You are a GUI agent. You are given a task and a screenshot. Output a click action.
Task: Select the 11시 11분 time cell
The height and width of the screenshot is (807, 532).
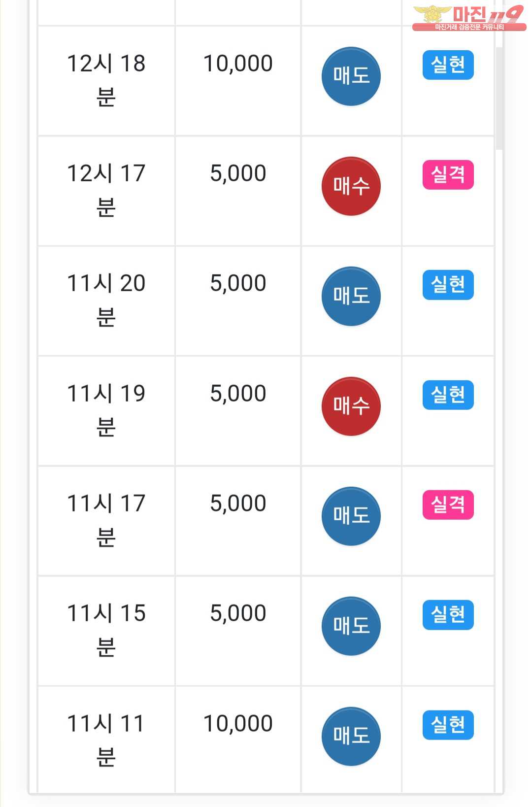pyautogui.click(x=106, y=740)
